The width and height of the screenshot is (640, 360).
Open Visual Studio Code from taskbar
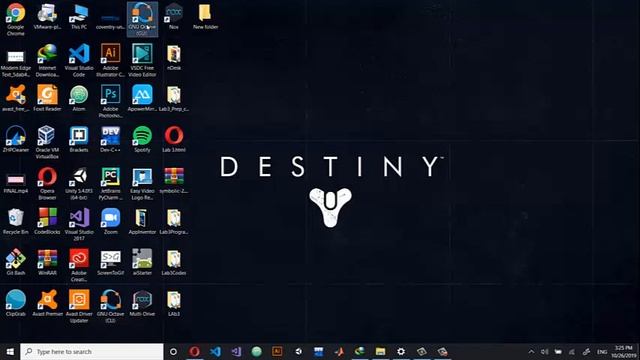point(216,351)
